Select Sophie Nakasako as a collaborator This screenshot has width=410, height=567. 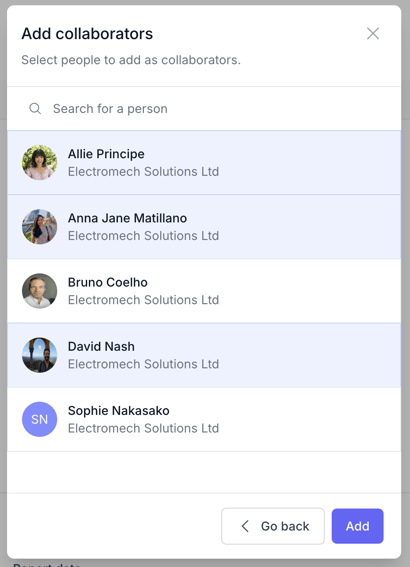204,419
